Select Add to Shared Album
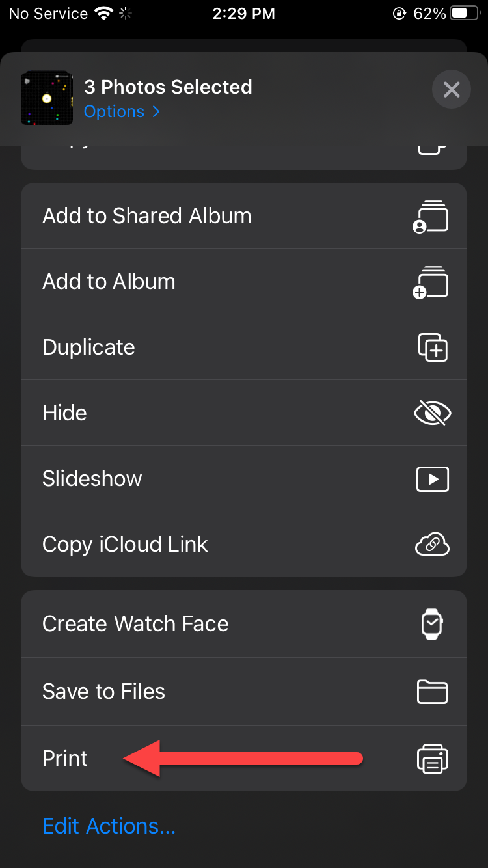 coord(147,216)
